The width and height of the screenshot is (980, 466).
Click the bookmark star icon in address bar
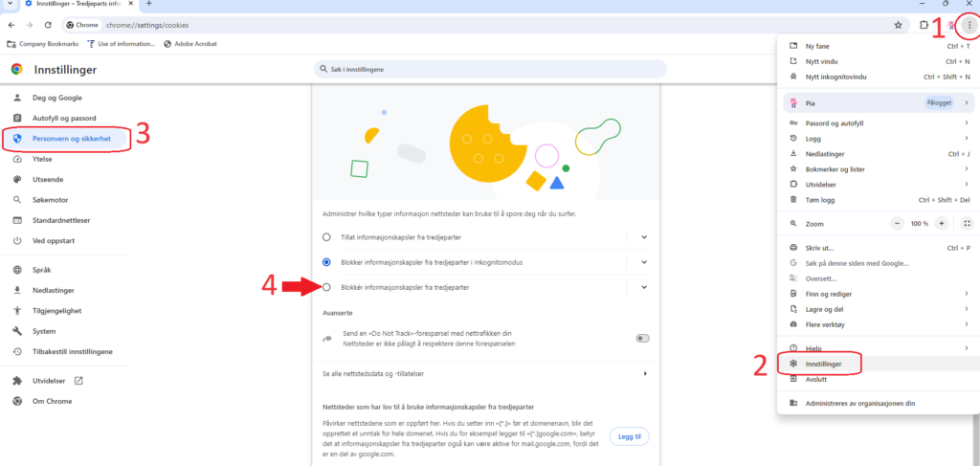(898, 25)
